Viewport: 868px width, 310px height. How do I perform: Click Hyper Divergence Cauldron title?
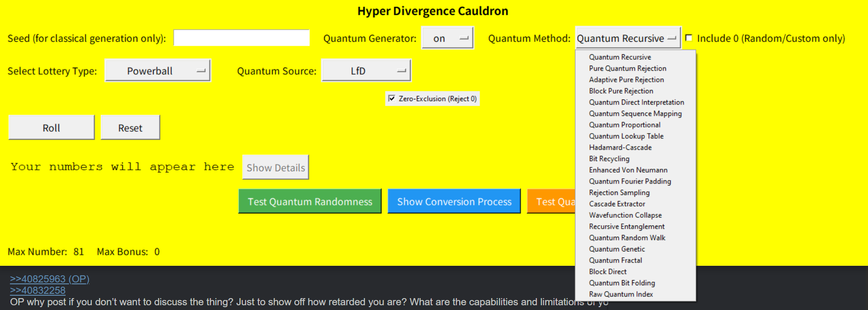pyautogui.click(x=433, y=11)
